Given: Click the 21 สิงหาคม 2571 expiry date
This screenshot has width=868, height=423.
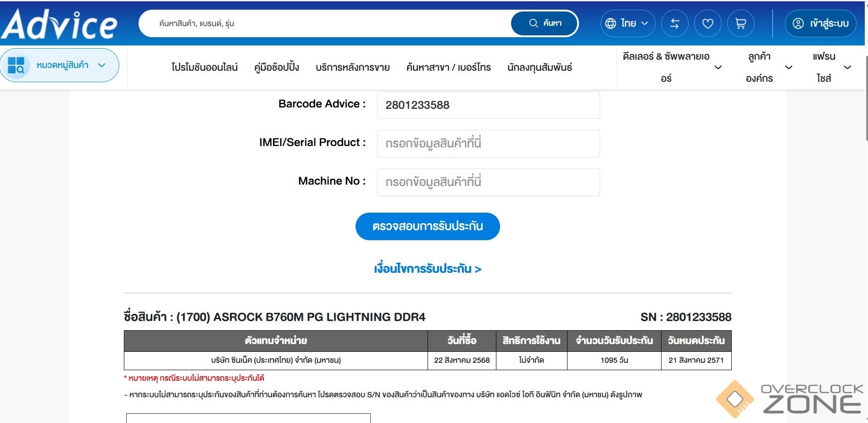Looking at the screenshot, I should point(696,361).
